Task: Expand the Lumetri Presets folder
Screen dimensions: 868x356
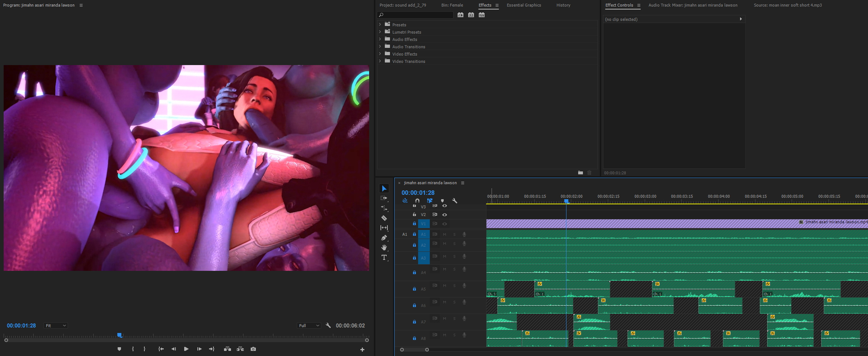Action: (380, 32)
